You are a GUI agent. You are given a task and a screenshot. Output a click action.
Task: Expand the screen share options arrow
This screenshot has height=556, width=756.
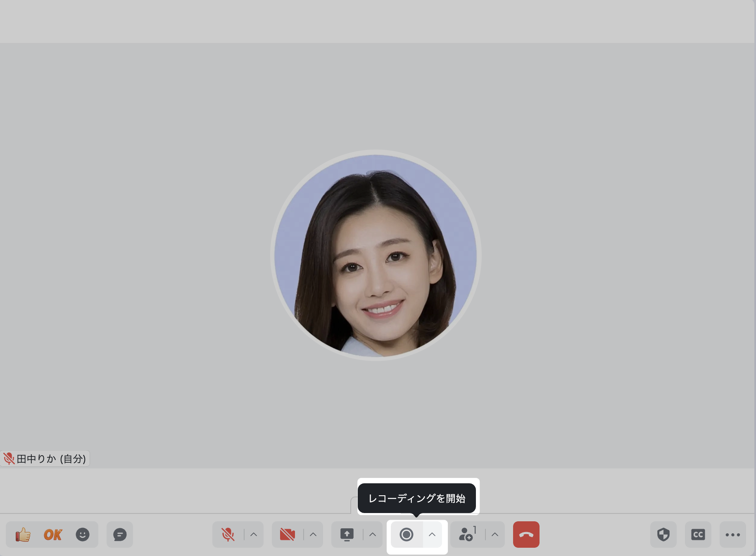(x=373, y=535)
